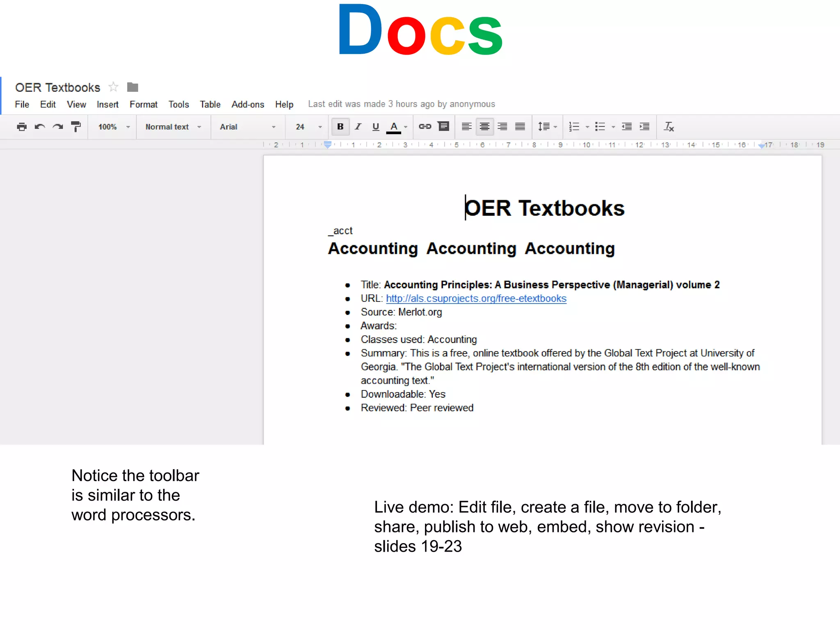The image size is (840, 630).
Task: Open line spacing options
Action: tap(548, 127)
